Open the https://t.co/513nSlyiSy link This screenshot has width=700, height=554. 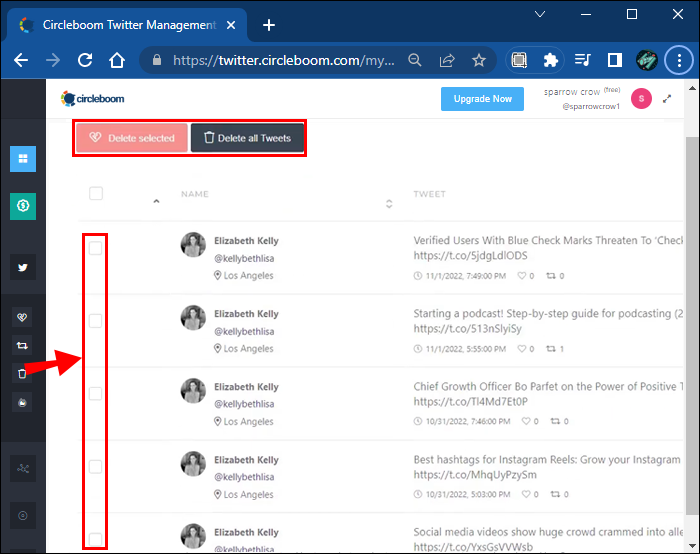tap(467, 329)
